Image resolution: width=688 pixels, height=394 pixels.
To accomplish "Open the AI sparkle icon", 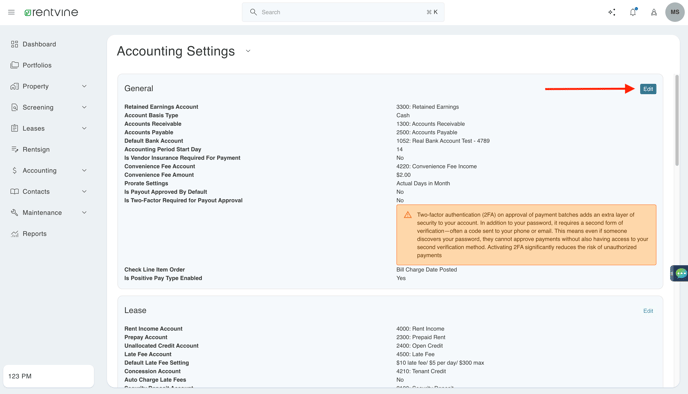I will 612,12.
